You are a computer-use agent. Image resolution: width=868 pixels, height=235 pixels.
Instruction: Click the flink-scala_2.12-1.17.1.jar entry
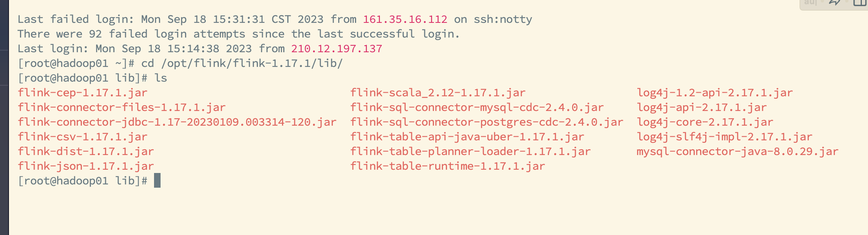coord(438,93)
